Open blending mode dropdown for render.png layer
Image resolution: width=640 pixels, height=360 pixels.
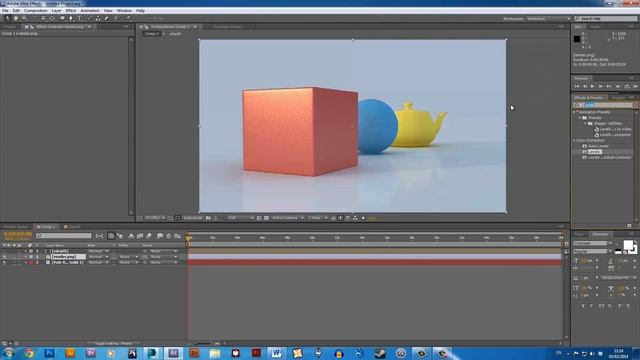pyautogui.click(x=98, y=257)
